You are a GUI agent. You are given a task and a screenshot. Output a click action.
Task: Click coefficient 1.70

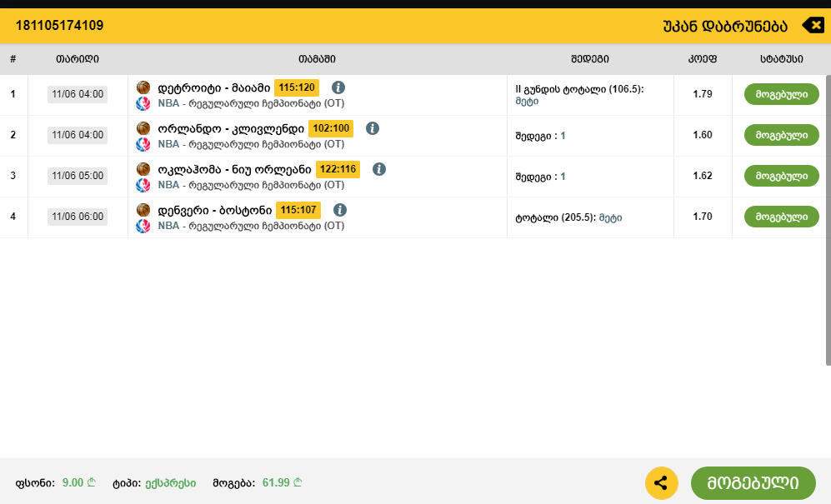703,217
